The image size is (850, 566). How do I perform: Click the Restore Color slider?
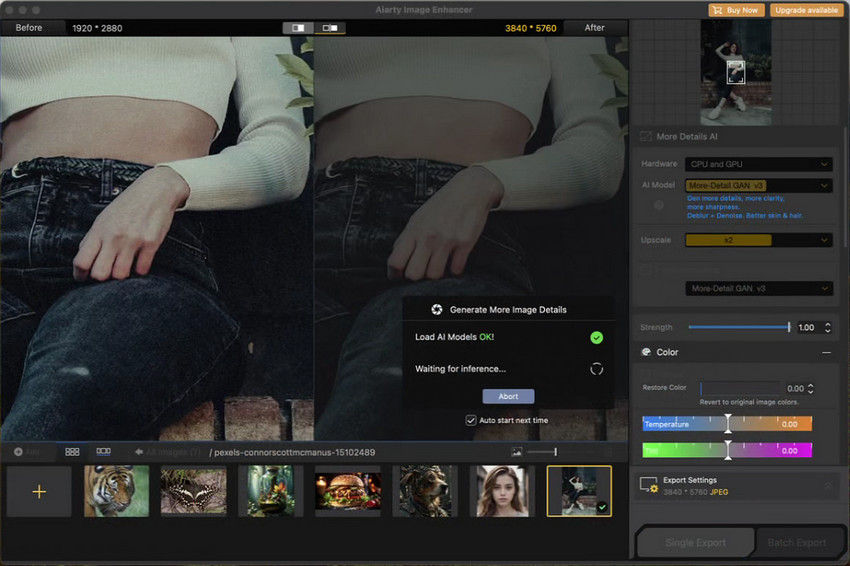click(x=740, y=388)
